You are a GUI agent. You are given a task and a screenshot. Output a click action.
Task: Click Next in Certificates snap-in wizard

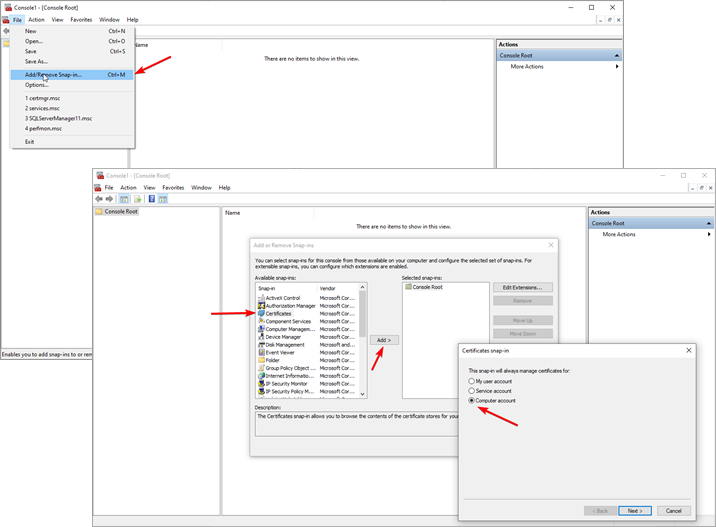pyautogui.click(x=634, y=510)
